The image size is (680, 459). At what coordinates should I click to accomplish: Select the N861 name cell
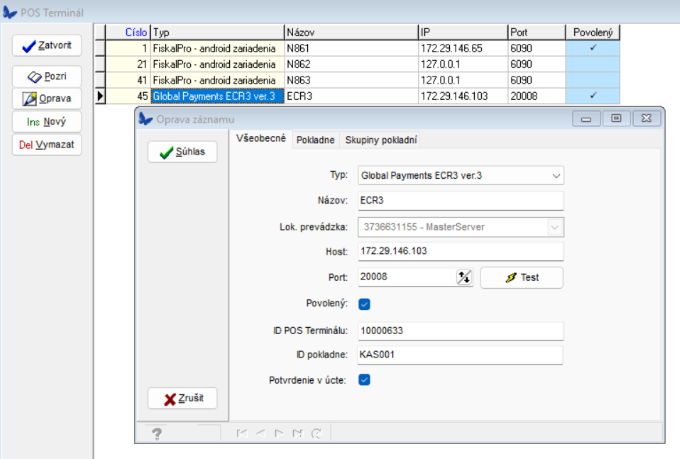pyautogui.click(x=351, y=48)
